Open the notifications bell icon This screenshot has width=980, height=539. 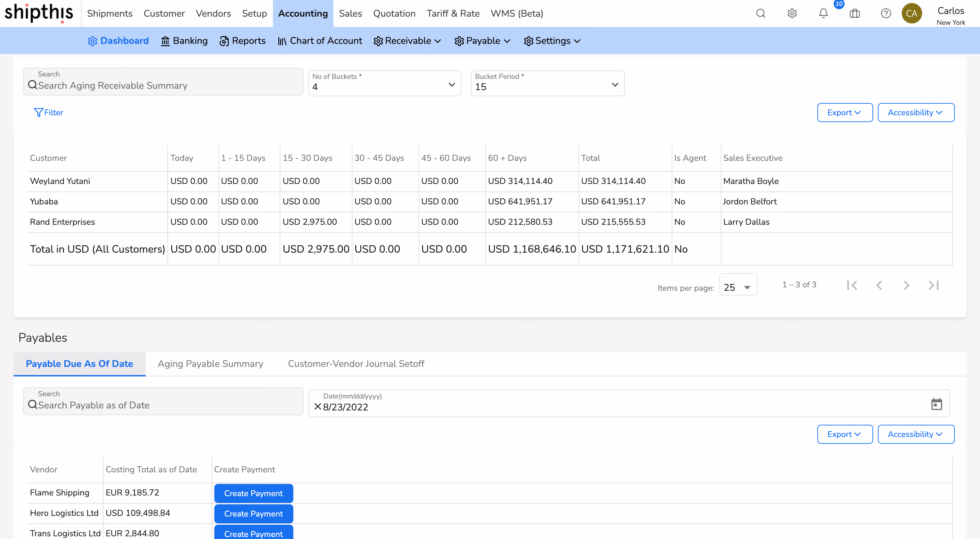pyautogui.click(x=823, y=14)
